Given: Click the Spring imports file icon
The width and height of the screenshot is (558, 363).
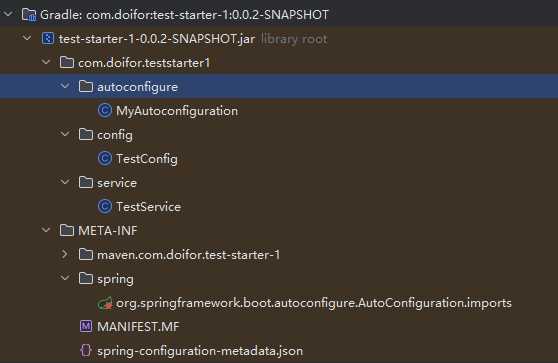Looking at the screenshot, I should coord(105,303).
